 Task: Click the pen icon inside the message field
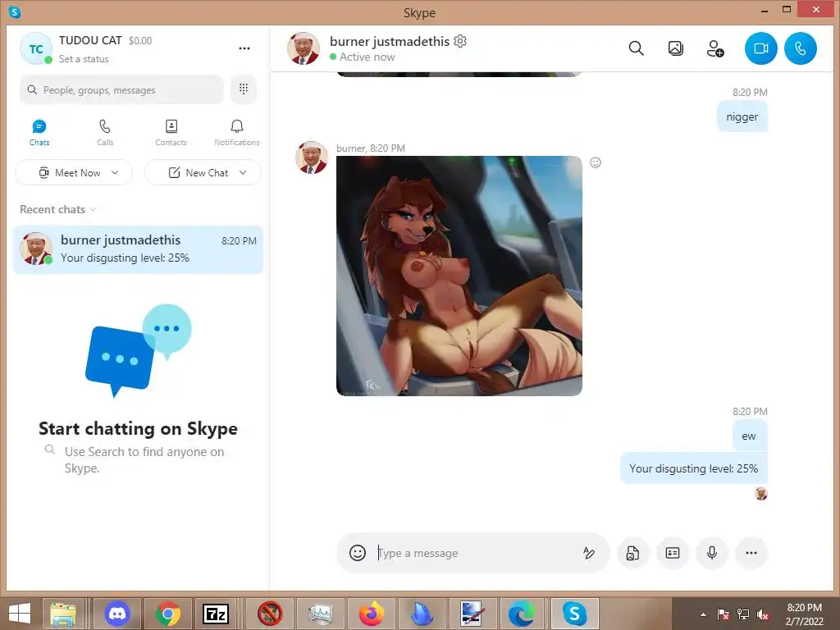pos(589,553)
